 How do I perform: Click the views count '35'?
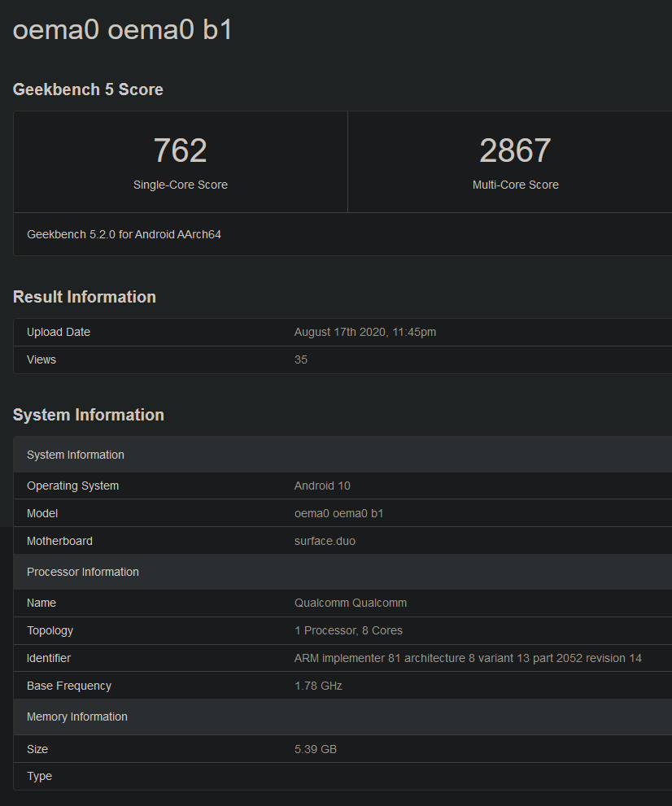point(301,359)
